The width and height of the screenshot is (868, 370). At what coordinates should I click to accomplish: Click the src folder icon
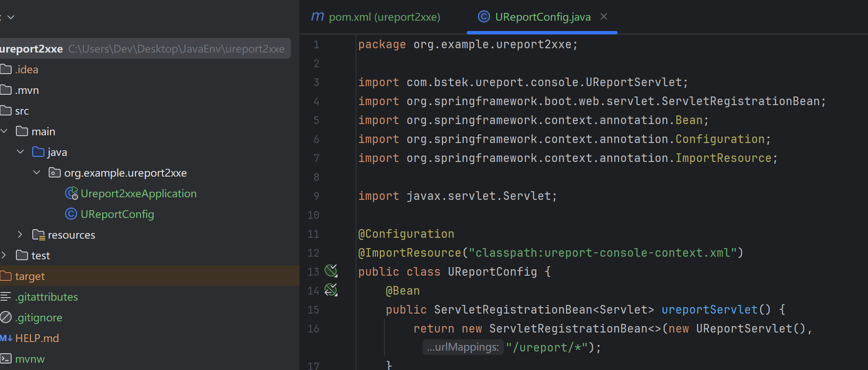tap(6, 111)
